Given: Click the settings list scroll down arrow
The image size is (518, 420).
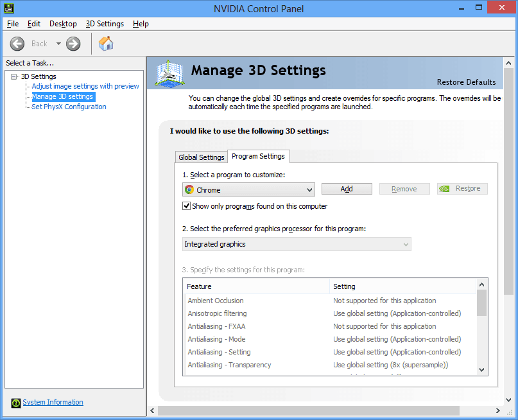Looking at the screenshot, I should 481,370.
